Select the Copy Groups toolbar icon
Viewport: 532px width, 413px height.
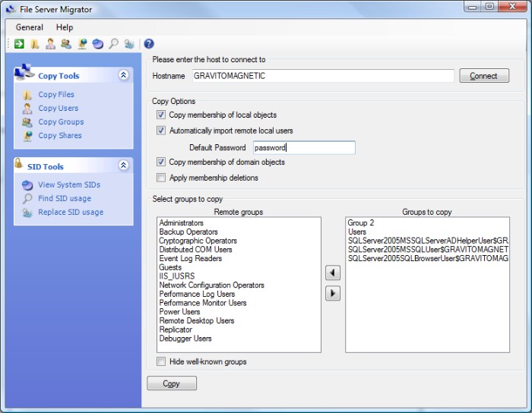tap(66, 44)
